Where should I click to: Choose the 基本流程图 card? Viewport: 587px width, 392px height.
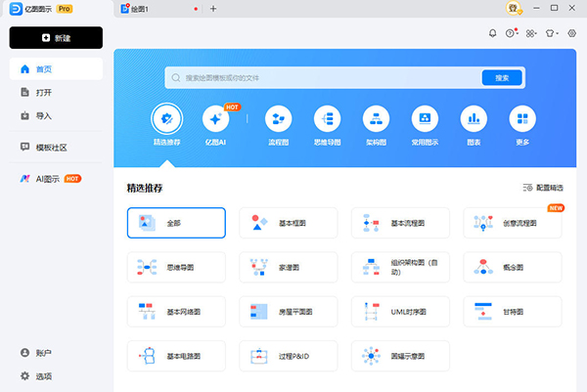400,223
